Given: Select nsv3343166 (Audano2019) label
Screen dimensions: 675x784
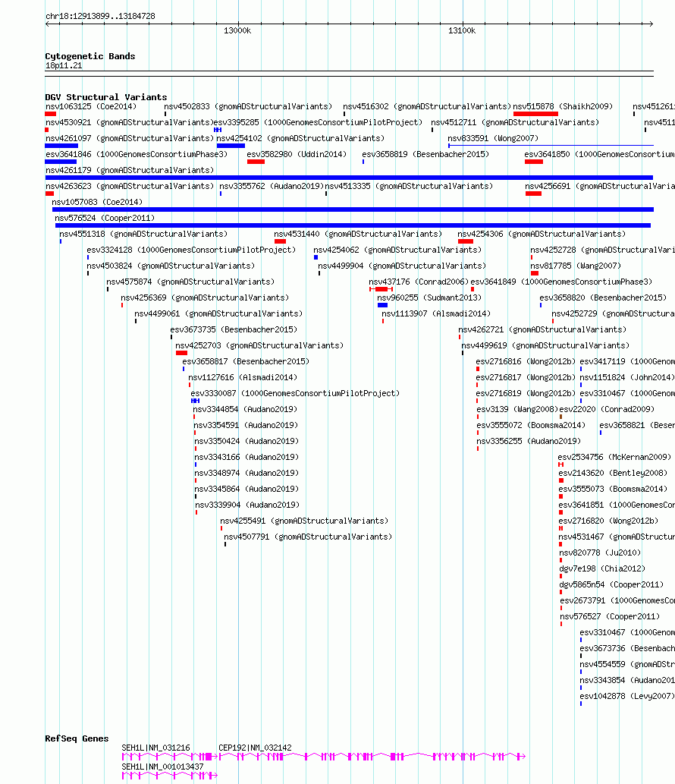Looking at the screenshot, I should point(246,458).
